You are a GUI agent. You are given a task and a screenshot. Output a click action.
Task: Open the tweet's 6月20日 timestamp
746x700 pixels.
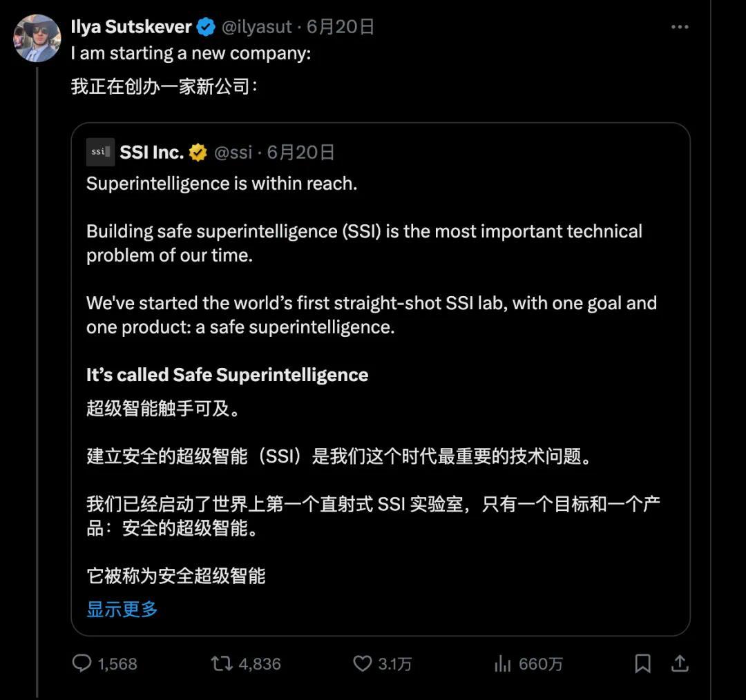tap(340, 27)
